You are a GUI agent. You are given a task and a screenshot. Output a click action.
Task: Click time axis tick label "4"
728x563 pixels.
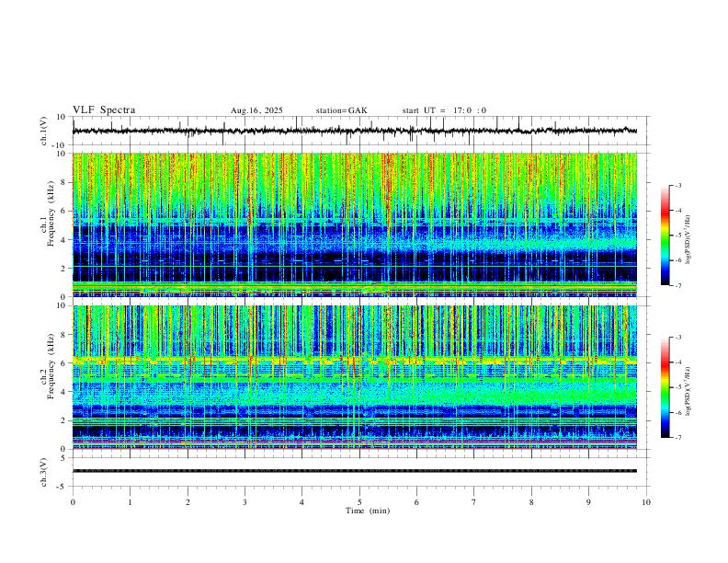301,502
